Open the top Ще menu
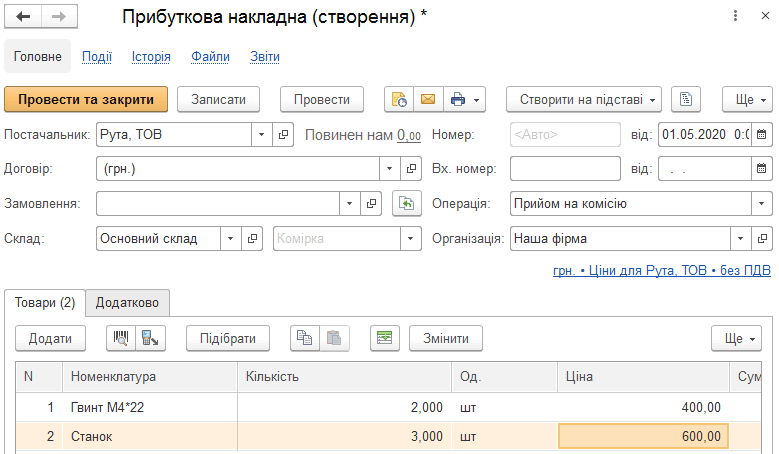779x454 pixels. [747, 99]
